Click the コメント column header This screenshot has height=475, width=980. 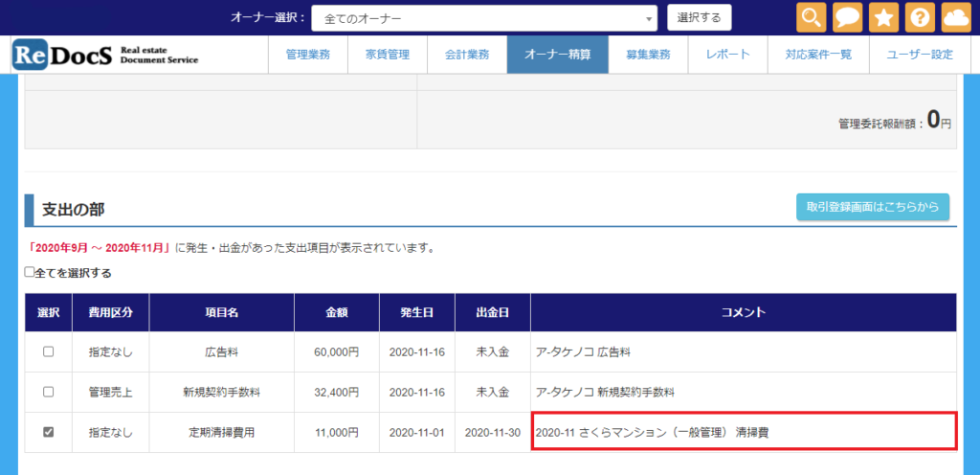(744, 312)
